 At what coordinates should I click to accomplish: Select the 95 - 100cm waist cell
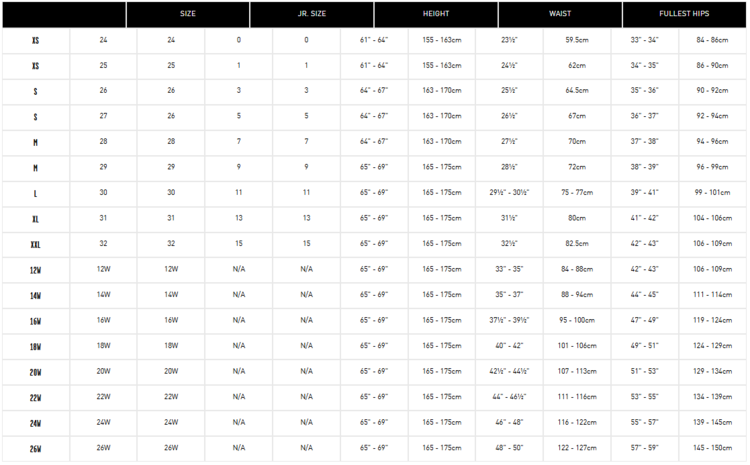coord(576,320)
